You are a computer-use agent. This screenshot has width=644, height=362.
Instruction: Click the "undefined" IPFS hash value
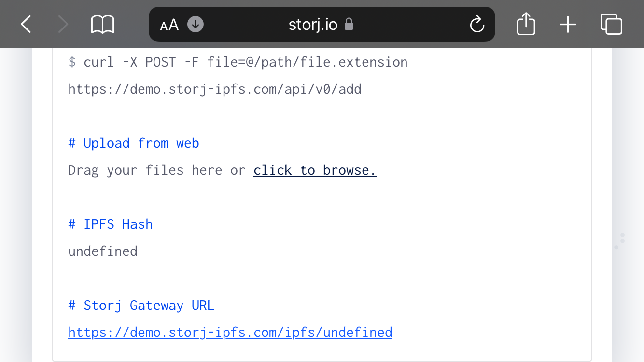tap(103, 251)
